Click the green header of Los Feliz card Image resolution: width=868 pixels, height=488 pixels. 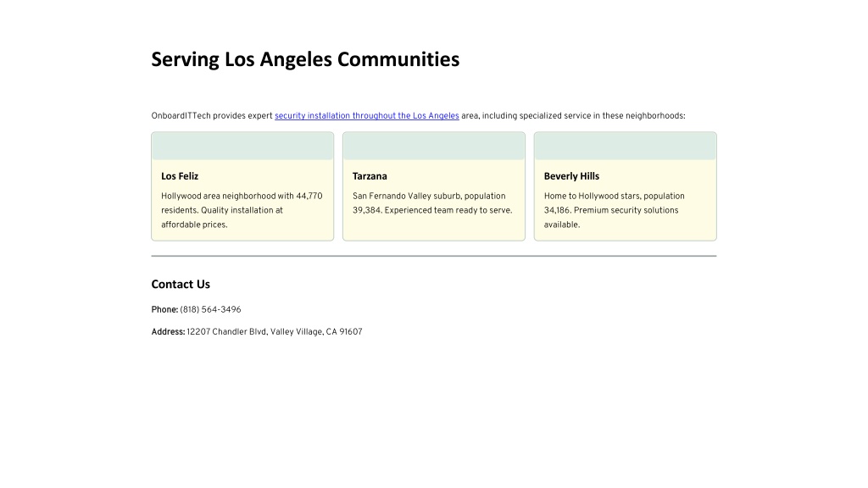(x=242, y=146)
